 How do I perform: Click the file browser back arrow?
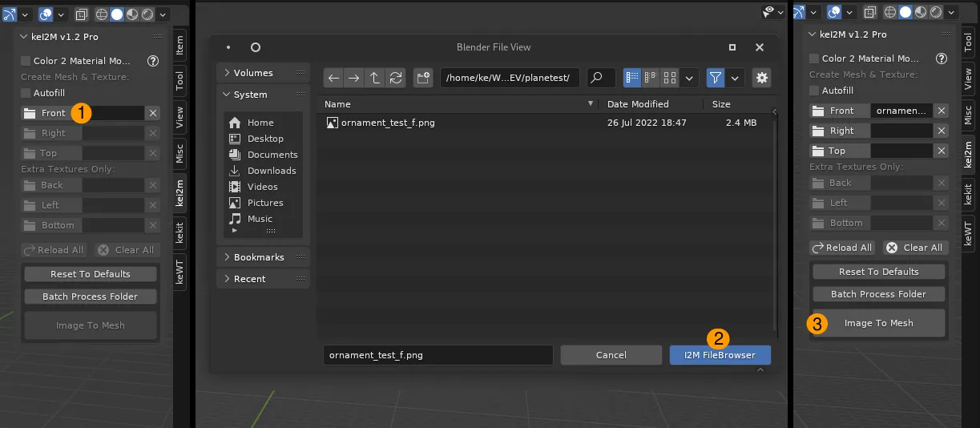click(x=334, y=78)
